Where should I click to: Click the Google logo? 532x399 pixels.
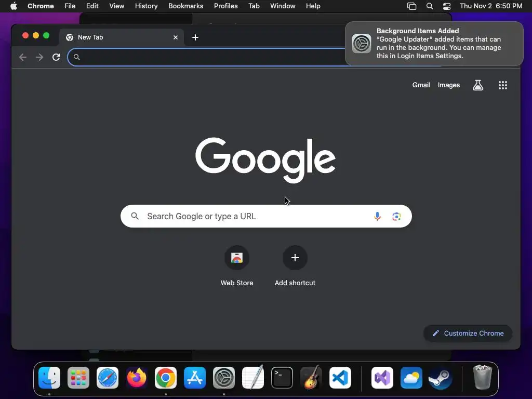tap(265, 160)
